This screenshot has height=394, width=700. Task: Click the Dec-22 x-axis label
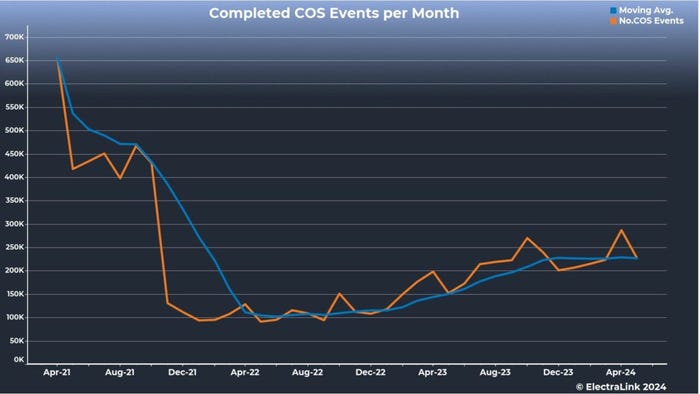coord(370,372)
